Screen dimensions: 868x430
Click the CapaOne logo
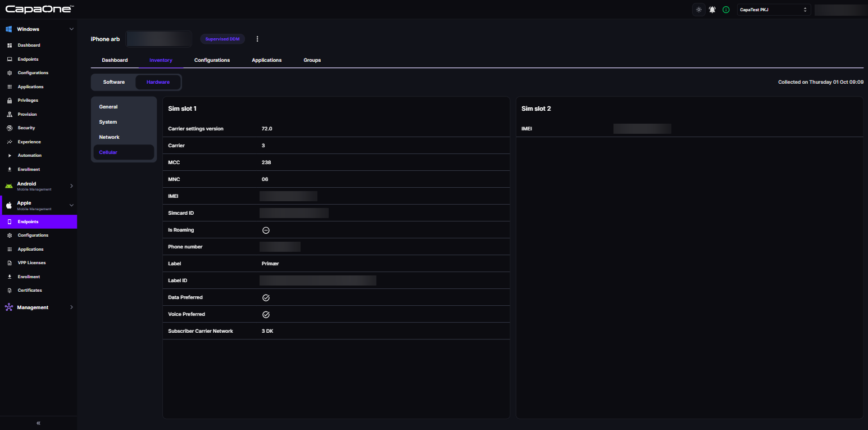click(39, 9)
